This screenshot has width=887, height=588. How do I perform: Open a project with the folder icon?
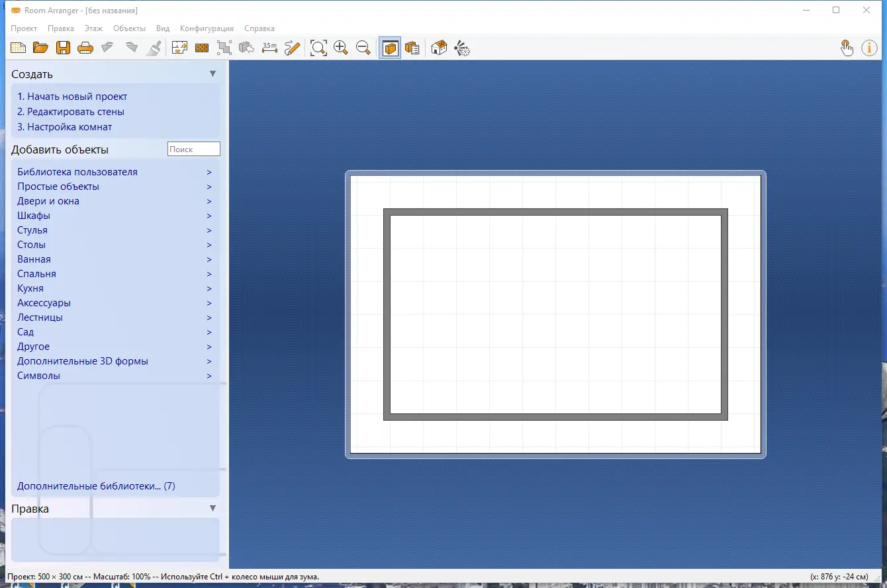(40, 48)
